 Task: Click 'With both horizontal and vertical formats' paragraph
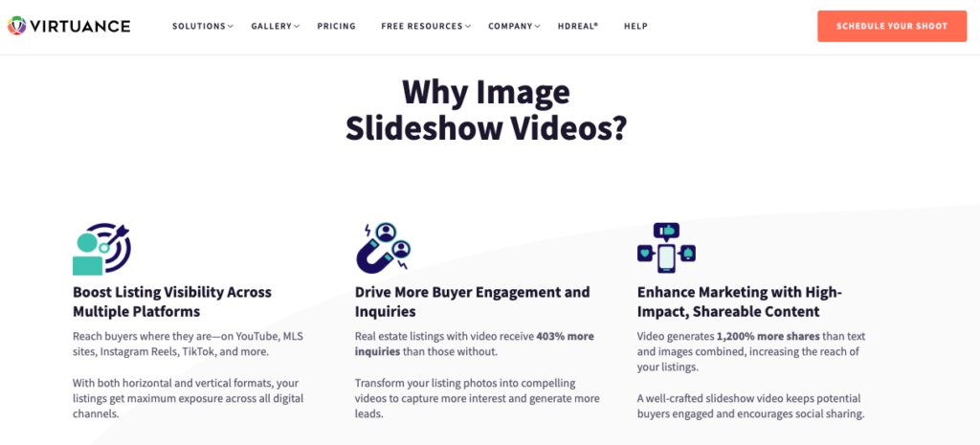(x=189, y=398)
